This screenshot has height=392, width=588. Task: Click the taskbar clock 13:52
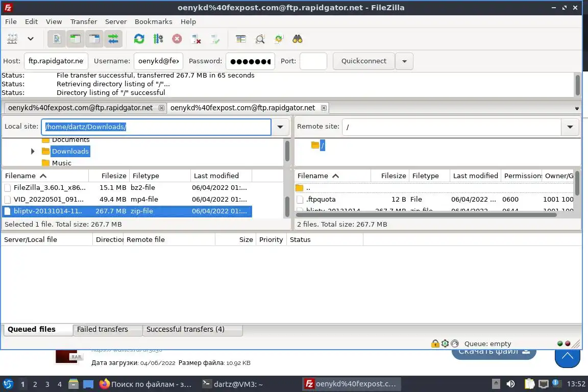tap(576, 384)
